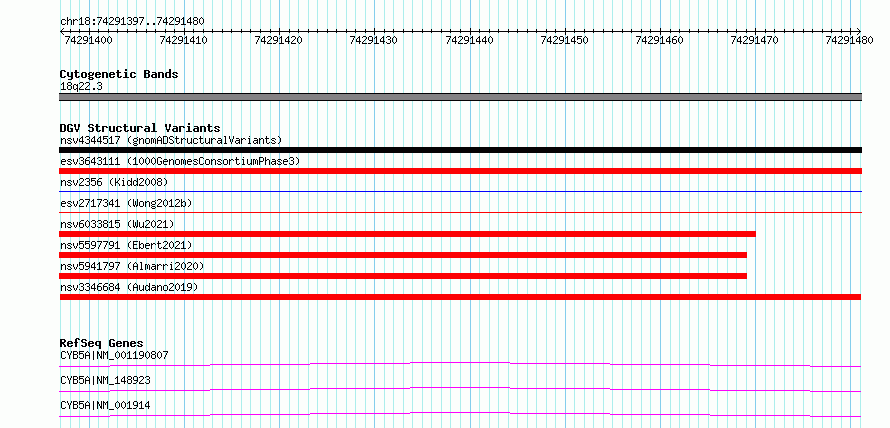The width and height of the screenshot is (890, 428).
Task: Open variant nsv5597791 Ebert2021 label
Action: point(126,245)
